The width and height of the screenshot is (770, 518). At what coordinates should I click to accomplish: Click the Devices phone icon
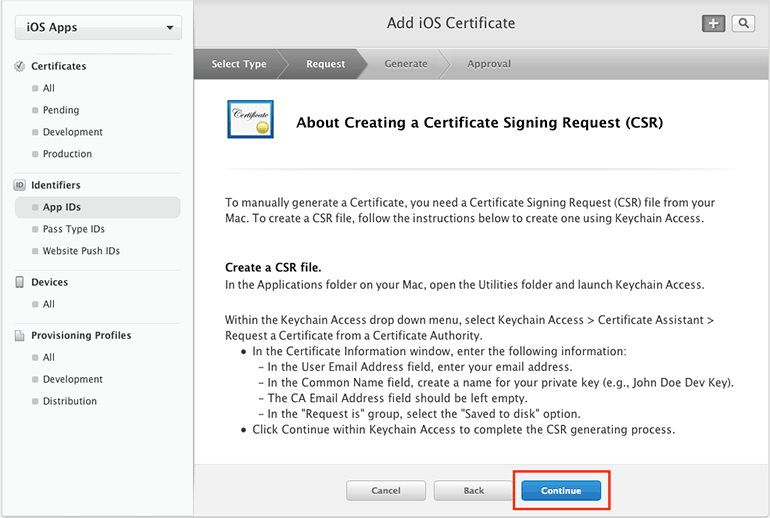[x=19, y=283]
